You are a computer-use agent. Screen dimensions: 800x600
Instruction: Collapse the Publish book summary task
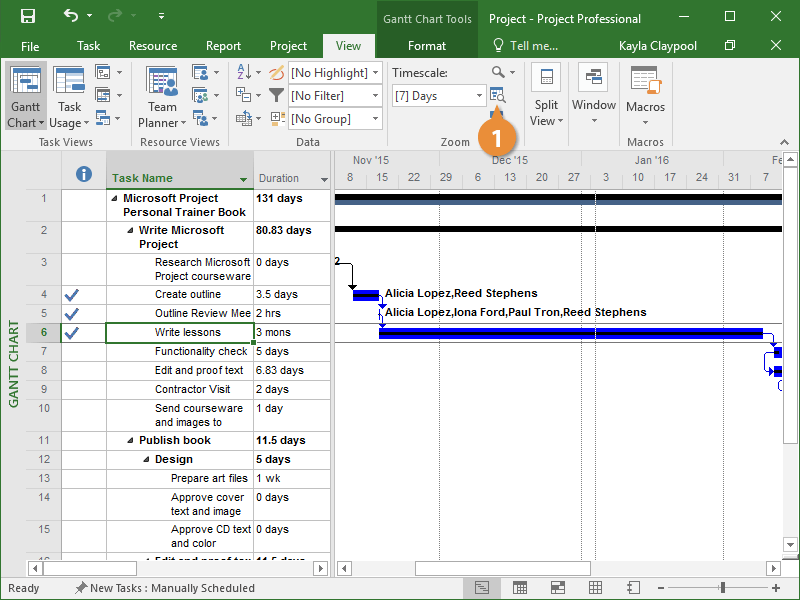129,441
